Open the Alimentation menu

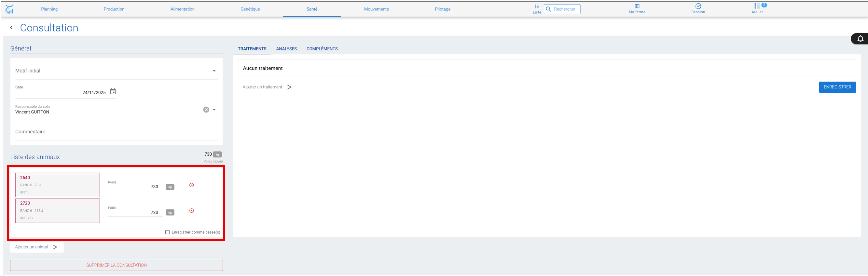pos(182,9)
